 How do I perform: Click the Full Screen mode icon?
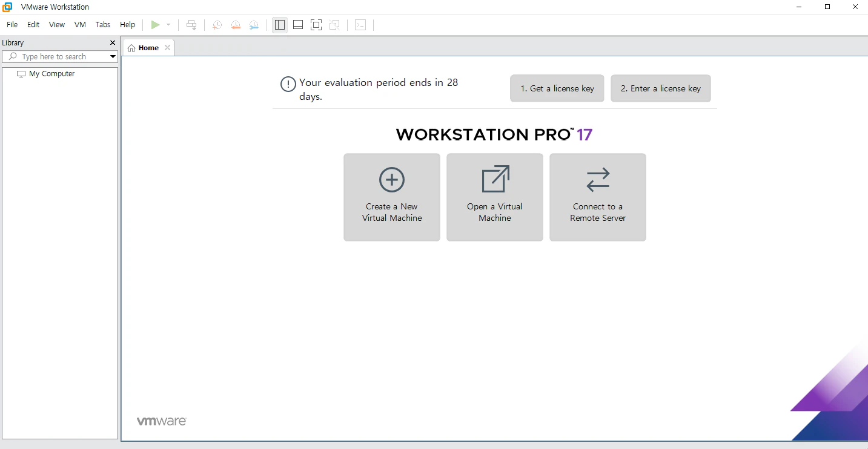point(316,25)
